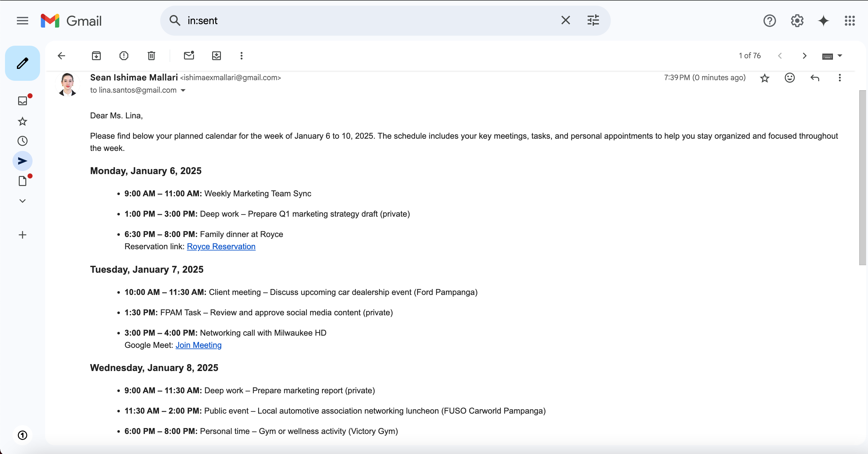Image resolution: width=868 pixels, height=454 pixels.
Task: Open the Royce Reservation link
Action: [x=221, y=247]
